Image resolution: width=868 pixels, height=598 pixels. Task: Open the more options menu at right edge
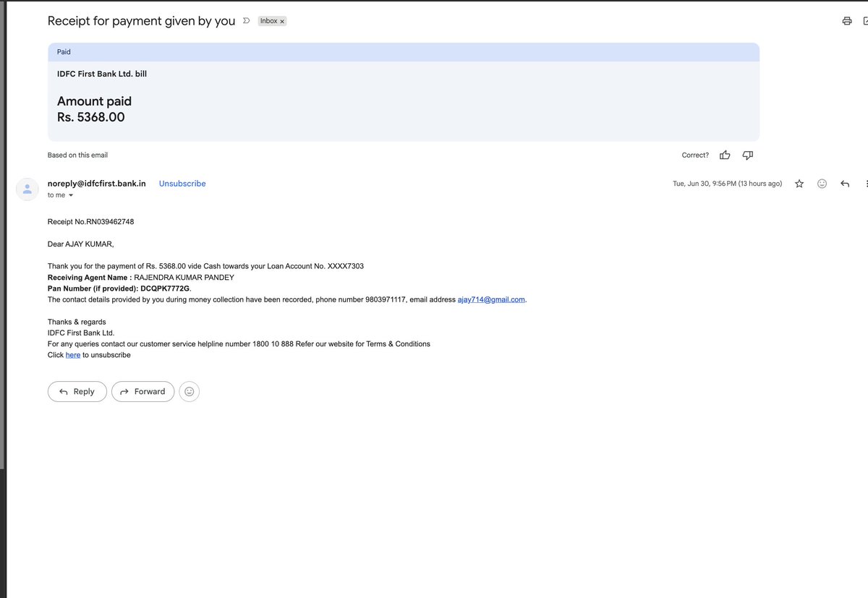point(866,184)
